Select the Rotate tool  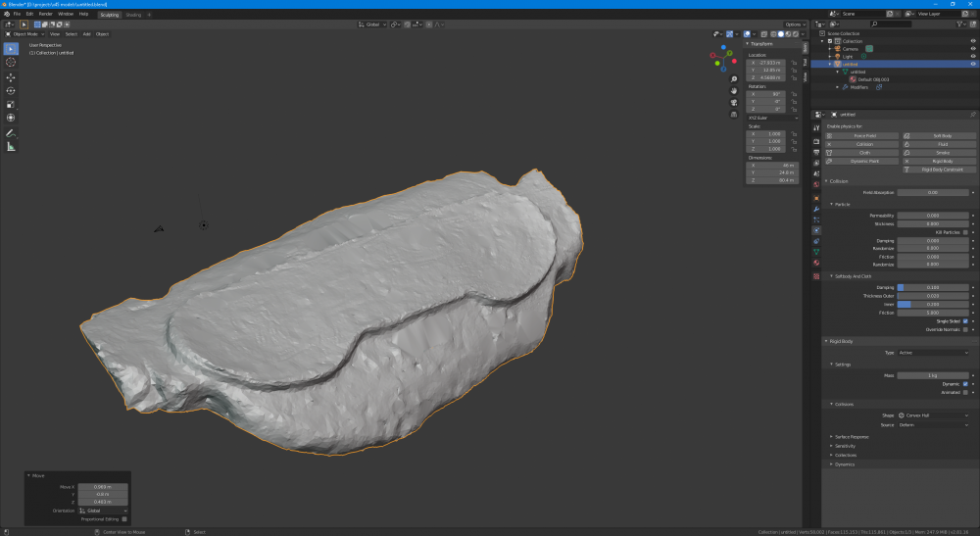coord(11,90)
